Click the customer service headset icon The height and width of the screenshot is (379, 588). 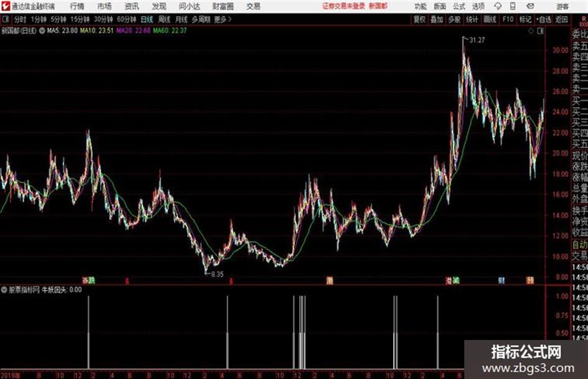(x=498, y=6)
